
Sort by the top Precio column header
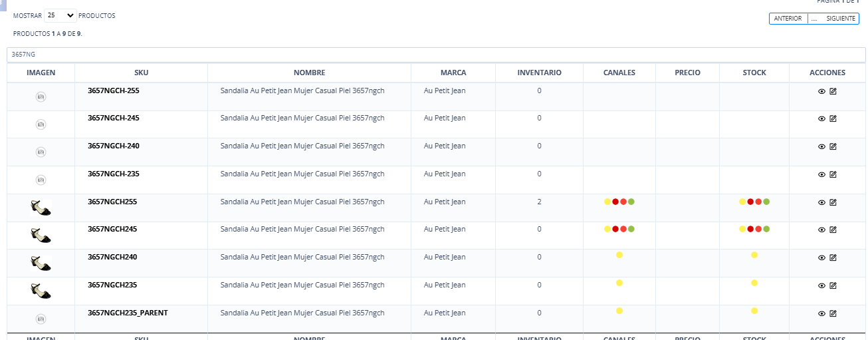click(687, 73)
